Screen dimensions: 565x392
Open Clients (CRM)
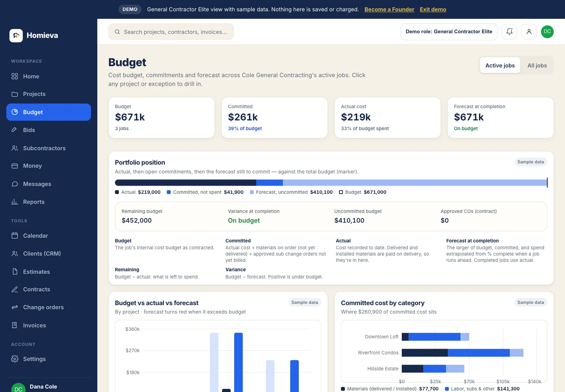49,254
